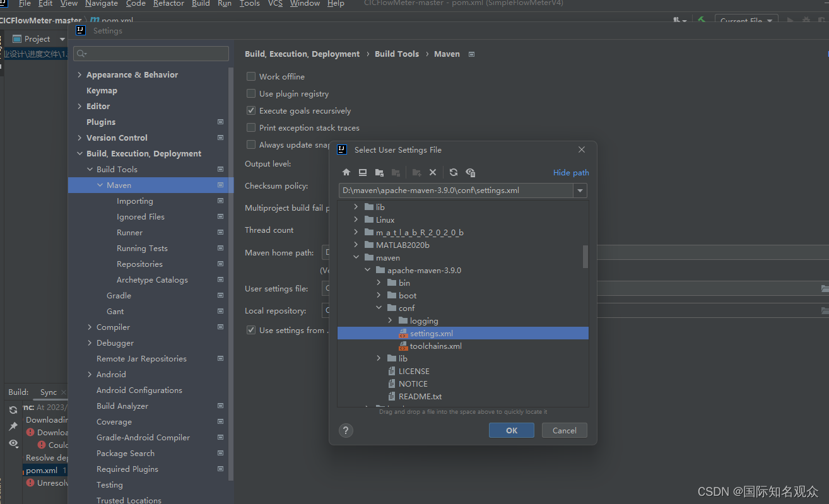Go to project directory in file chooser
The width and height of the screenshot is (829, 504).
pyautogui.click(x=379, y=172)
